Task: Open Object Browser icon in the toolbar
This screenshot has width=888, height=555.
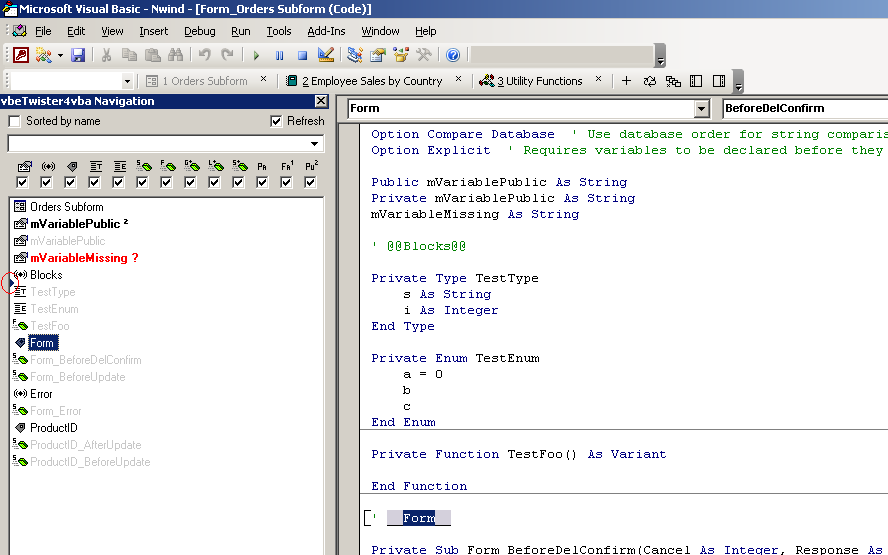Action: tap(401, 55)
